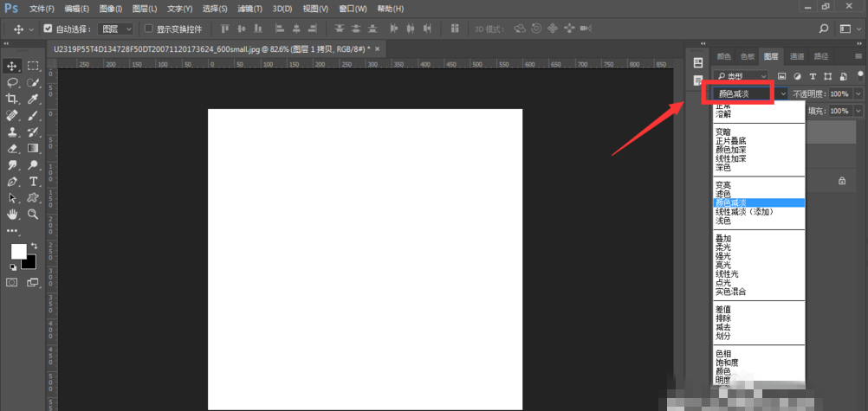The height and width of the screenshot is (411, 868).
Task: Select the Rectangular Marquee tool
Action: (x=33, y=66)
